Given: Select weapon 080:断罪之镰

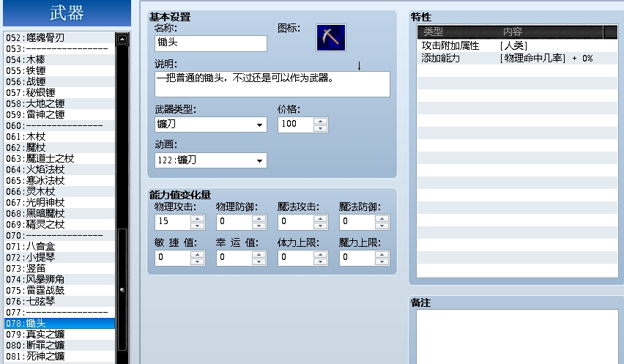Looking at the screenshot, I should coord(60,345).
